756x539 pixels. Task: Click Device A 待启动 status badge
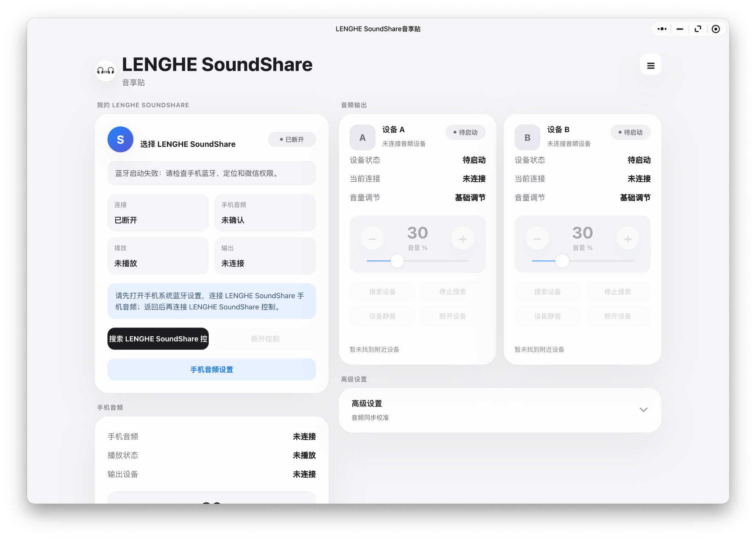[465, 132]
